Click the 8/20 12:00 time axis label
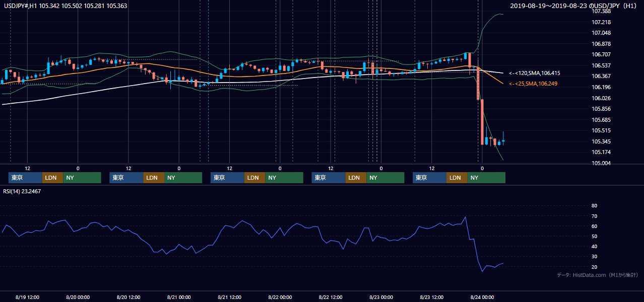 (128, 297)
